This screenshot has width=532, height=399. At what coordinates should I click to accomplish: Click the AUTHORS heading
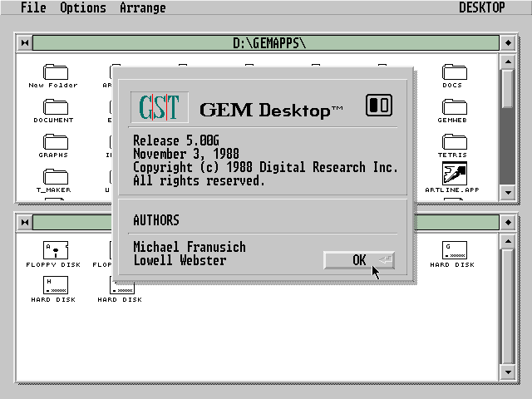(x=156, y=220)
